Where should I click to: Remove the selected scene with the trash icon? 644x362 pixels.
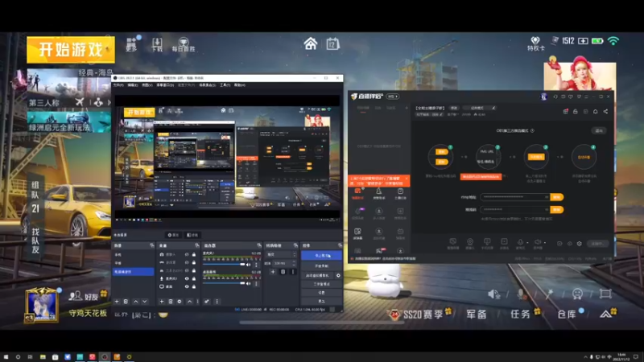[126, 302]
